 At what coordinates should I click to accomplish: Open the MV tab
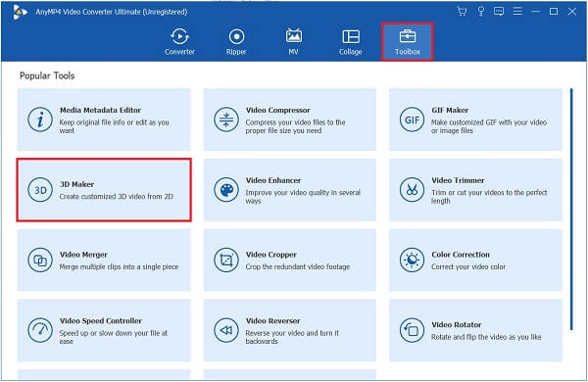tap(293, 41)
